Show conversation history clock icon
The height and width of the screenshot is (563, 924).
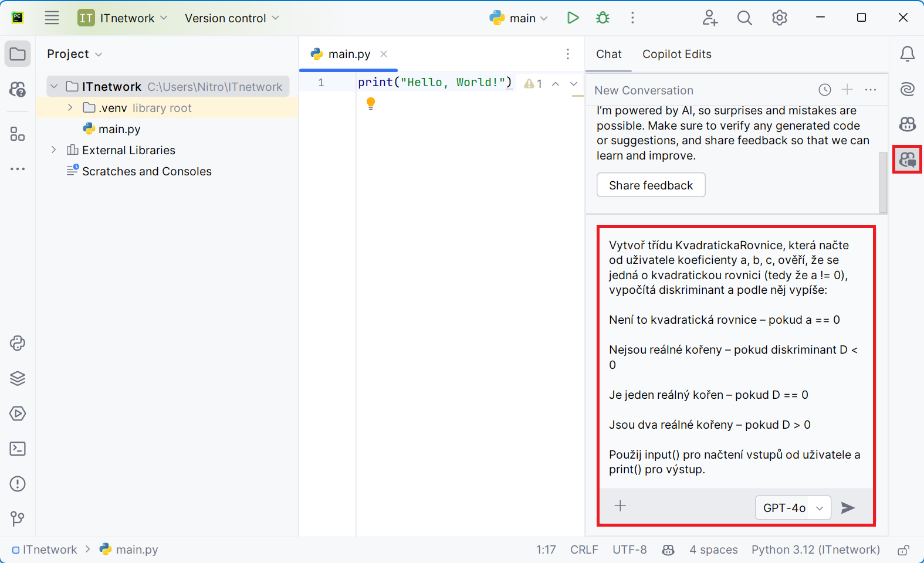click(825, 90)
